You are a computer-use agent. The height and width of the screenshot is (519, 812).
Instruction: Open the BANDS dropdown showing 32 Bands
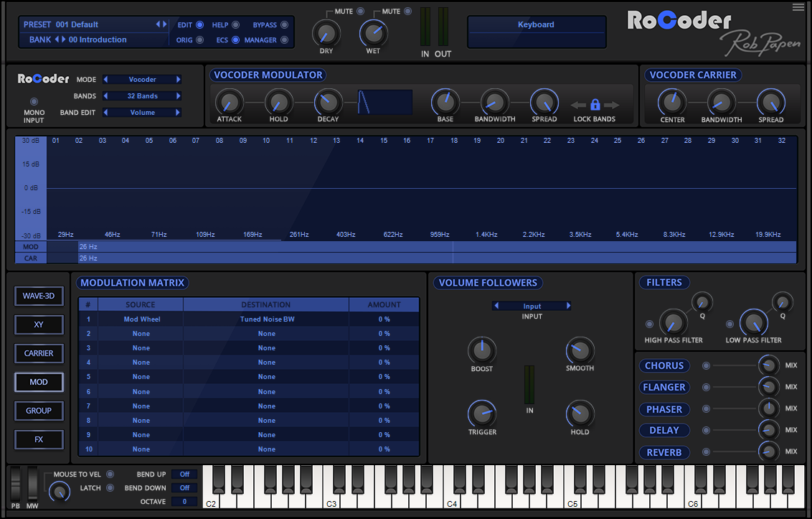click(141, 95)
